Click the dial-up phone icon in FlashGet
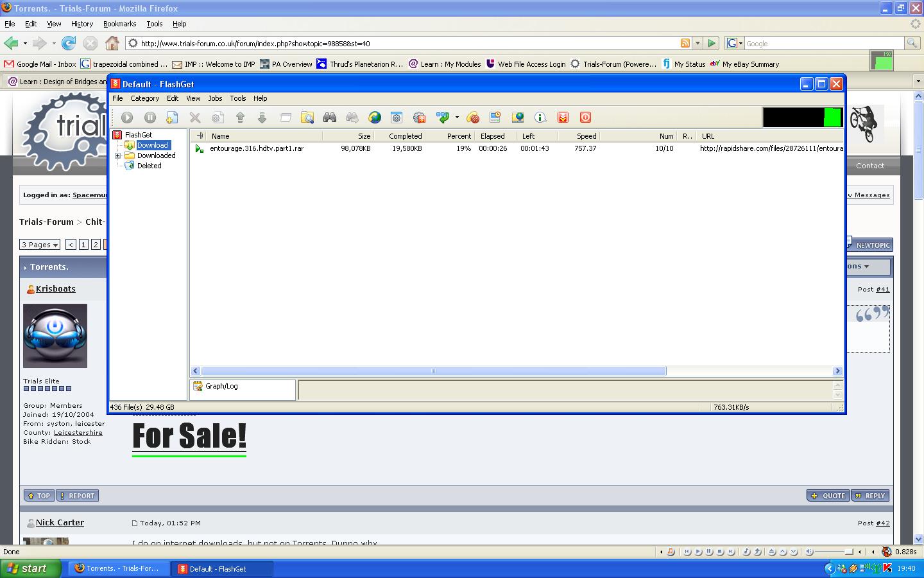 point(473,118)
